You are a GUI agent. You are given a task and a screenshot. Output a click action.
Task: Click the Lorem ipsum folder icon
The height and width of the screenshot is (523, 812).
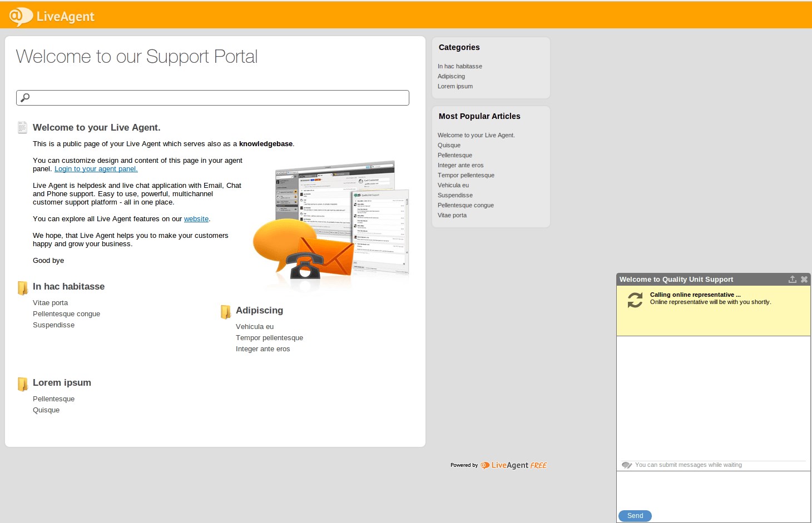[x=23, y=383]
